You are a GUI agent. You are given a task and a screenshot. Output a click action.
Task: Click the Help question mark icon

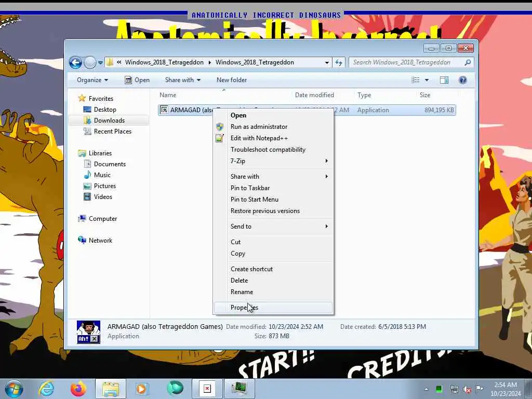click(463, 80)
